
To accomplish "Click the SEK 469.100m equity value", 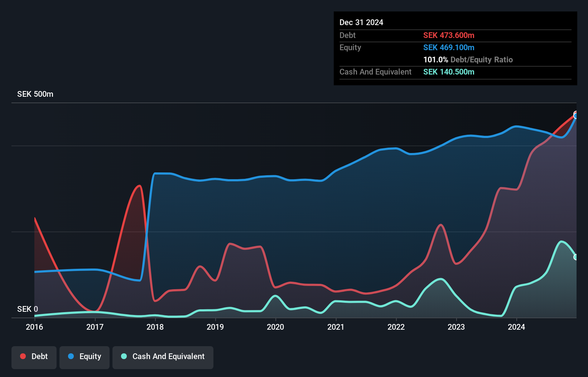I will (x=449, y=47).
